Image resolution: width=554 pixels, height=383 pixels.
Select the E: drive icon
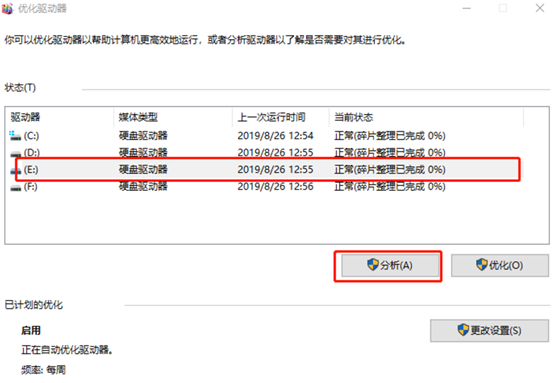coord(16,171)
